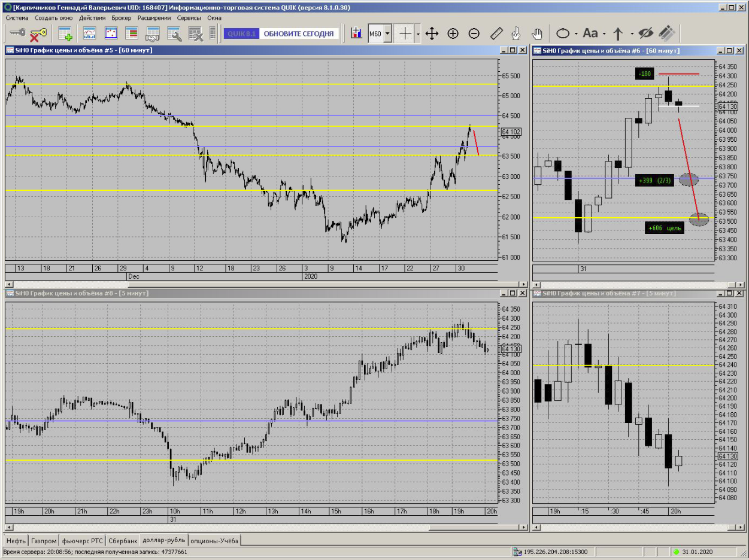Open the Система menu
Viewport: 749px width, 560px height.
pos(17,17)
